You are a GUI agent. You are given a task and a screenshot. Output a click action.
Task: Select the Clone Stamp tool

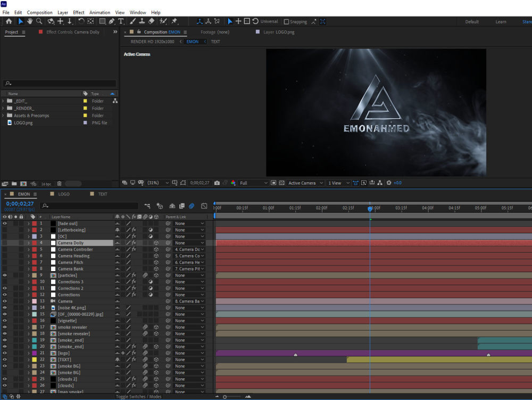(x=142, y=21)
